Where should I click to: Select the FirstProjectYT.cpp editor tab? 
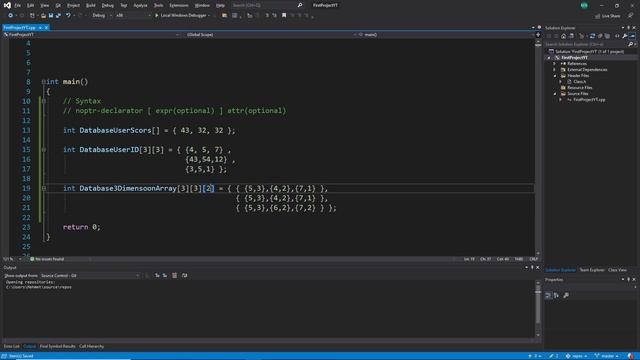pos(20,28)
